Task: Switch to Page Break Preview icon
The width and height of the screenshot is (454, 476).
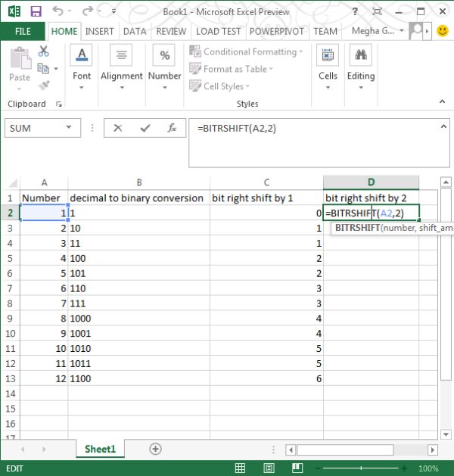Action: coord(297,468)
